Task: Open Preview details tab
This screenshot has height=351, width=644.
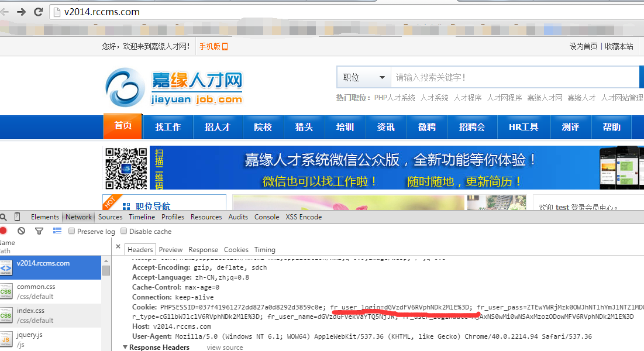Action: pyautogui.click(x=170, y=249)
